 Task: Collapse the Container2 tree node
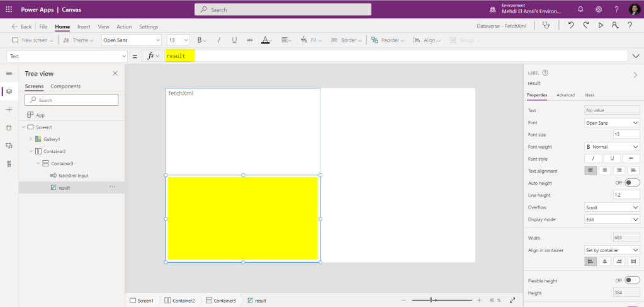pyautogui.click(x=30, y=151)
